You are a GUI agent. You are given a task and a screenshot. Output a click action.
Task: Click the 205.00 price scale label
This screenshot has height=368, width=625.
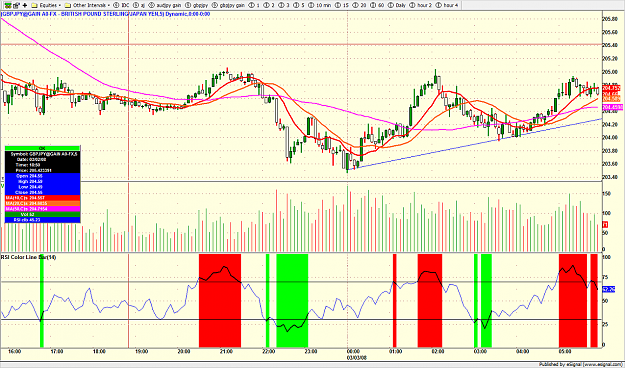click(x=610, y=72)
